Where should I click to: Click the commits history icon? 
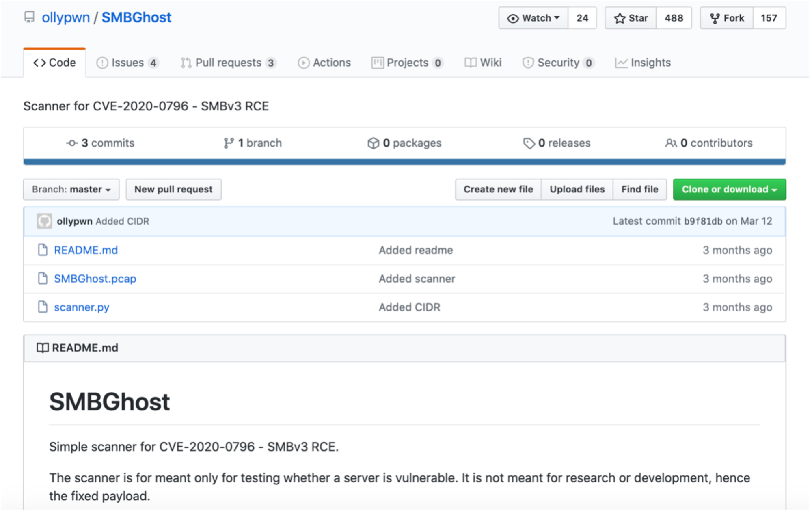72,143
